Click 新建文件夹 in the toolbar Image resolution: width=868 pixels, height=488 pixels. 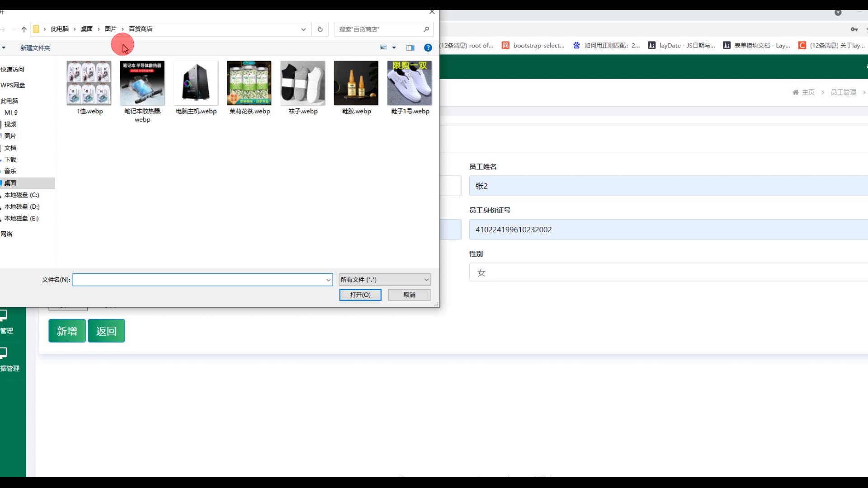(35, 48)
